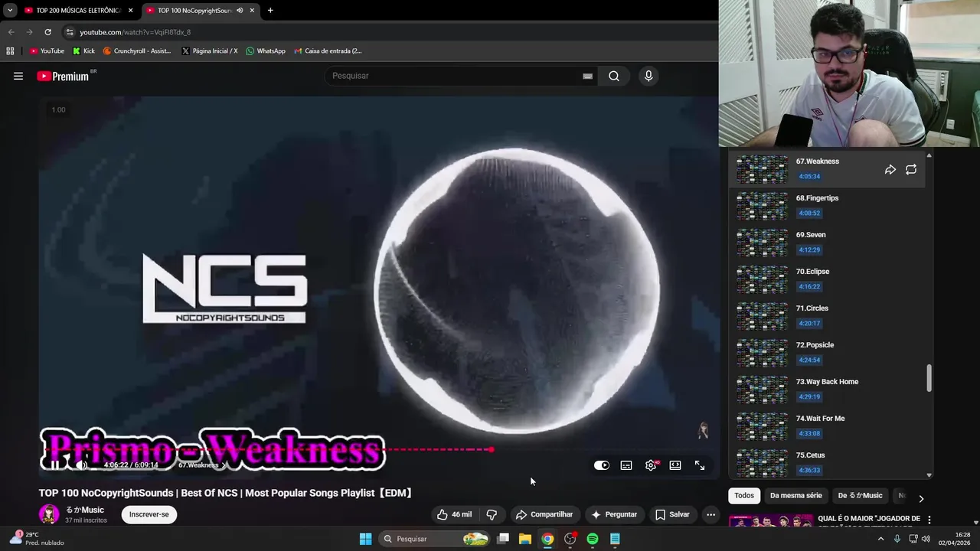Image resolution: width=980 pixels, height=551 pixels.
Task: Toggle autoplay switch in player
Action: point(602,465)
